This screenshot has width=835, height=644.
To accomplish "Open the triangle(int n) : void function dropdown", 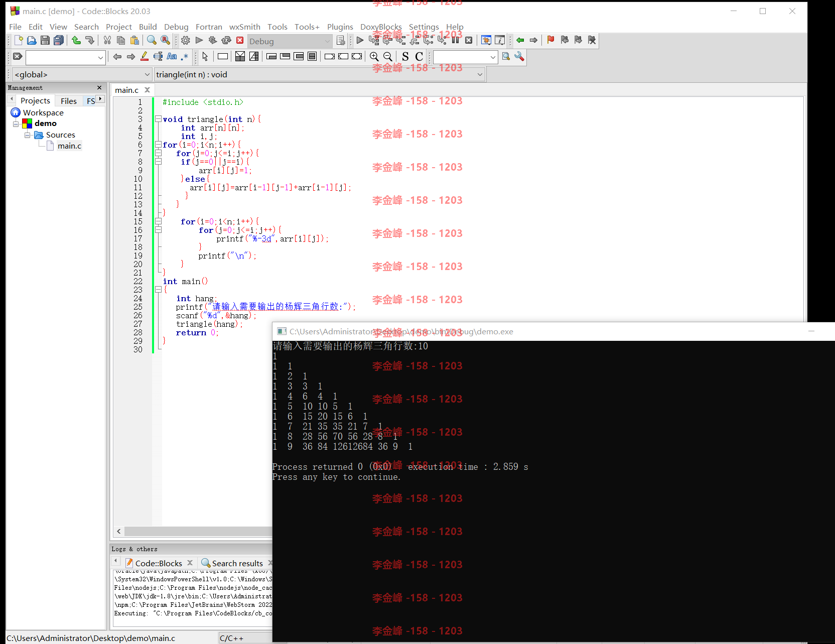I will tap(320, 74).
